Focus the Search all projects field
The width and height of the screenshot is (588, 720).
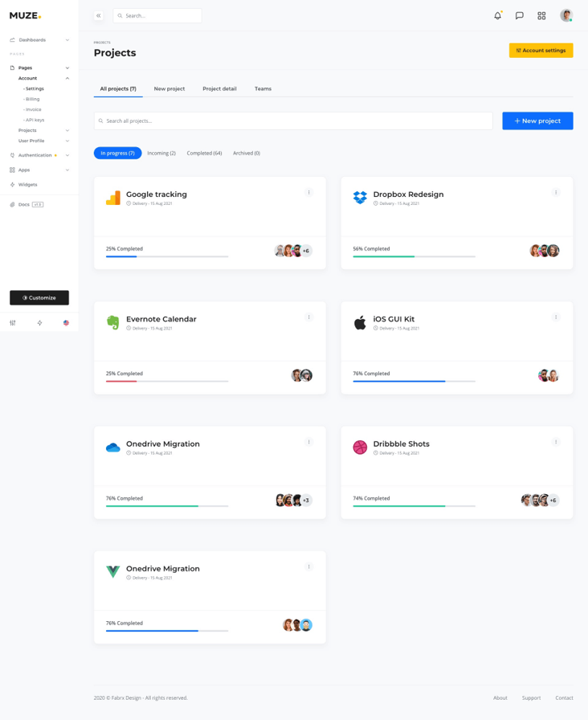pos(293,121)
